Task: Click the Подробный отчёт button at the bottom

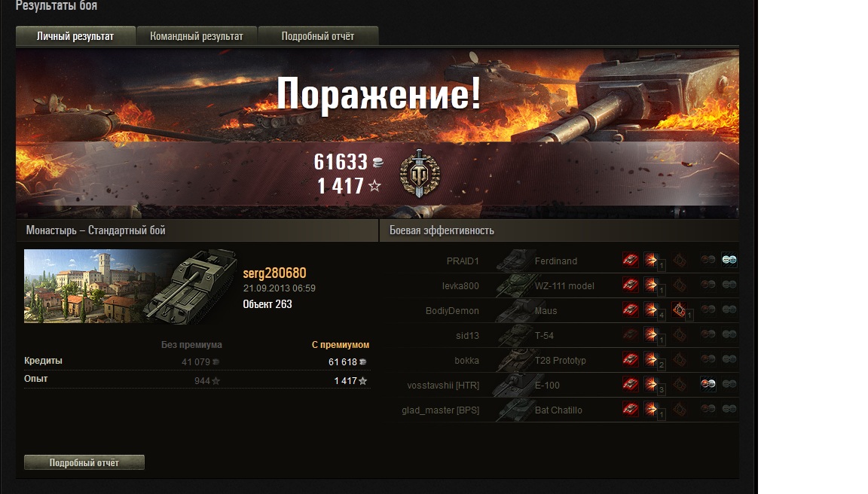Action: (84, 462)
